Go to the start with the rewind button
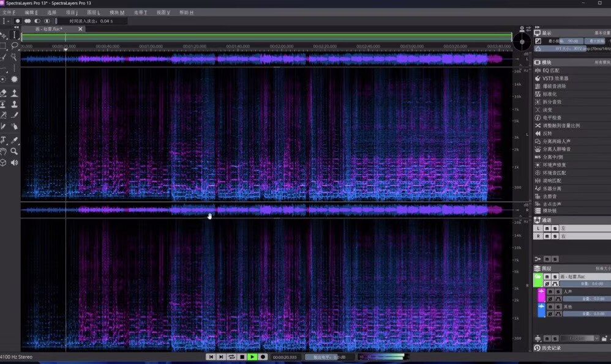 pyautogui.click(x=211, y=357)
